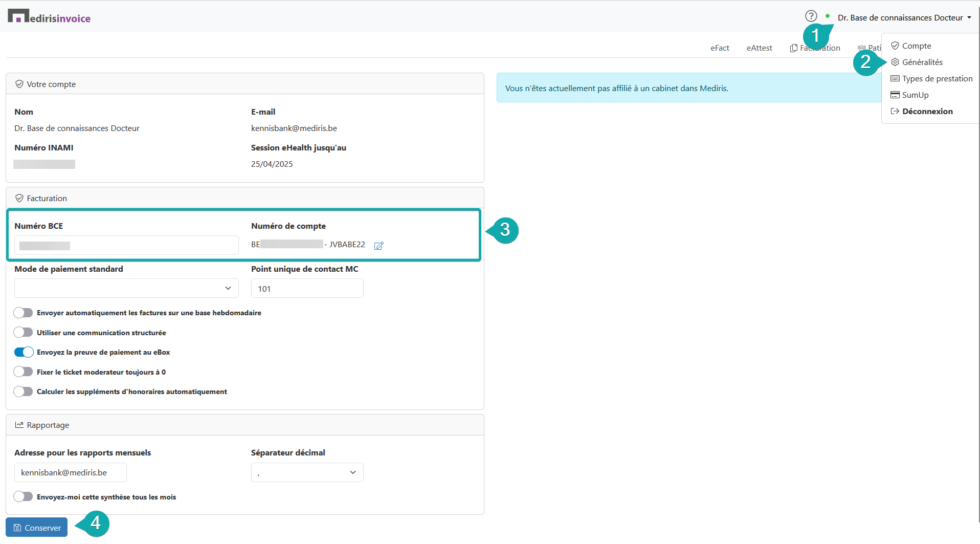Open the eAttest tab
The image size is (980, 544).
tap(760, 48)
